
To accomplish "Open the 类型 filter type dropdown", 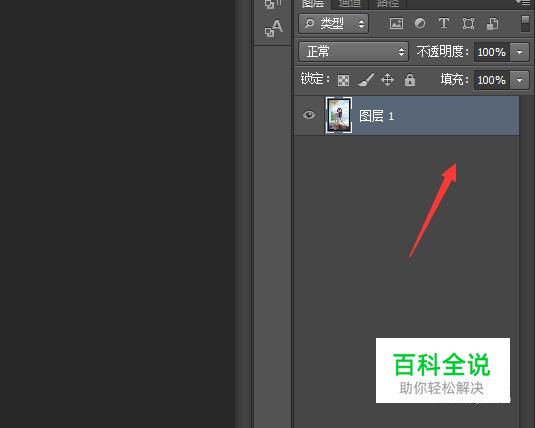I will pyautogui.click(x=334, y=24).
